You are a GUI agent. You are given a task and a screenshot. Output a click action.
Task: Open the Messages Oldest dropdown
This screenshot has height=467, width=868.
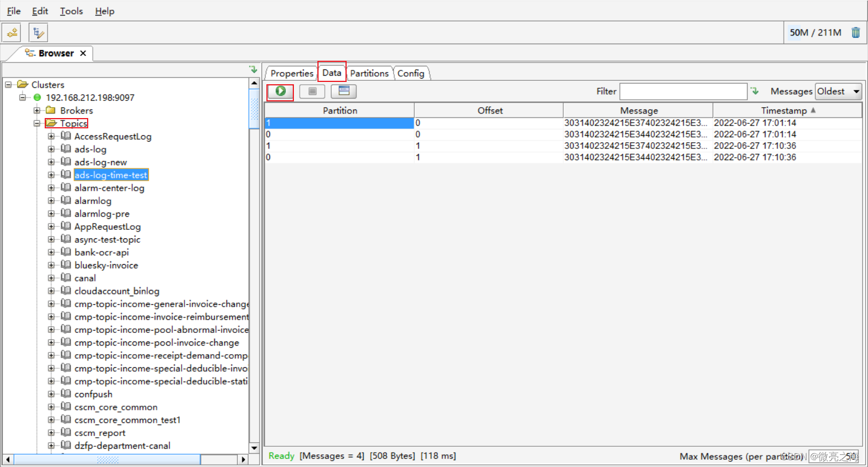839,91
